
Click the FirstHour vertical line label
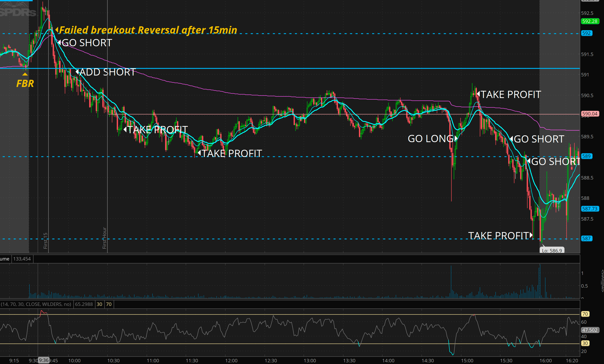[x=104, y=238]
